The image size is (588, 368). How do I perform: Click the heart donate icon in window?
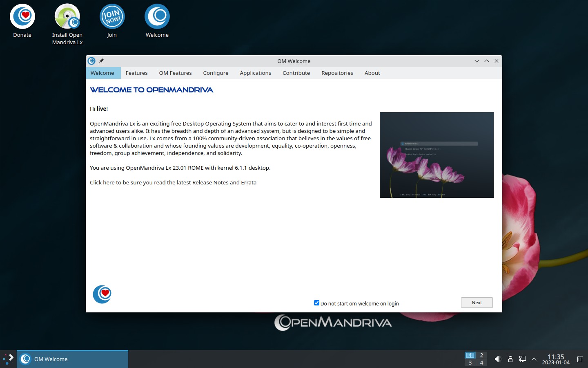point(102,294)
